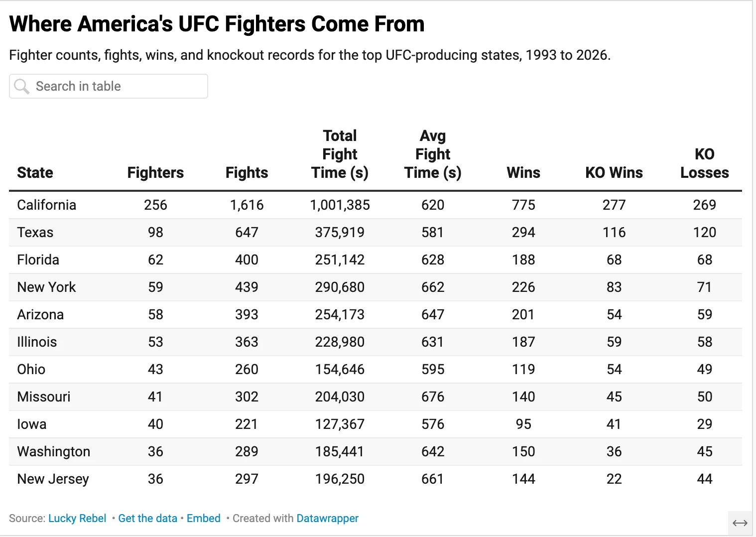Click the New Jersey row label

[53, 479]
